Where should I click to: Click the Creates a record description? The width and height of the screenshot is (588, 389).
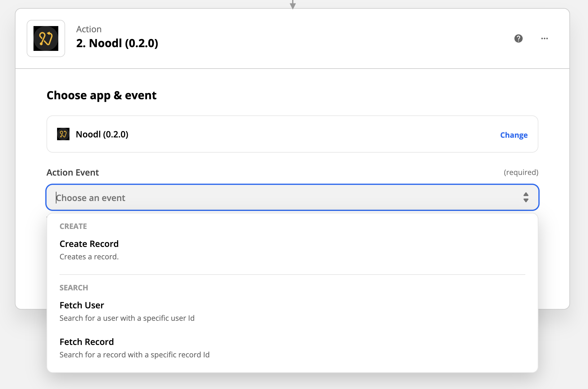pos(89,257)
